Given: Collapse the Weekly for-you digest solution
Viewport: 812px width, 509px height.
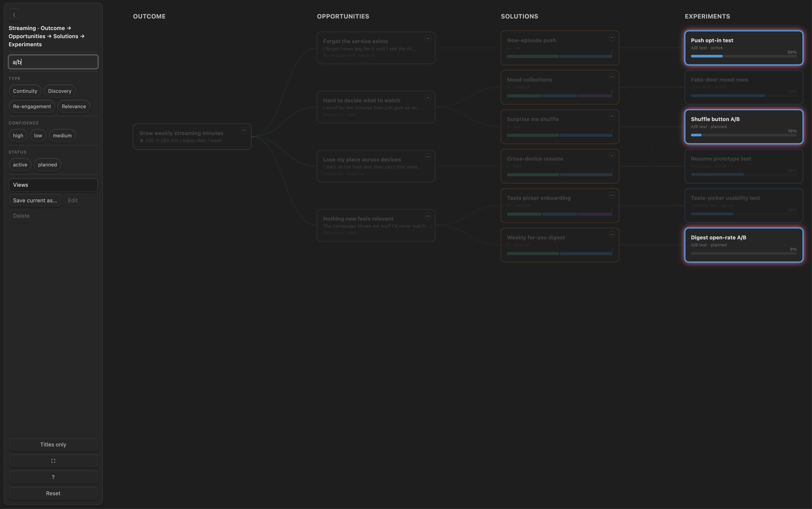Looking at the screenshot, I should [x=612, y=235].
